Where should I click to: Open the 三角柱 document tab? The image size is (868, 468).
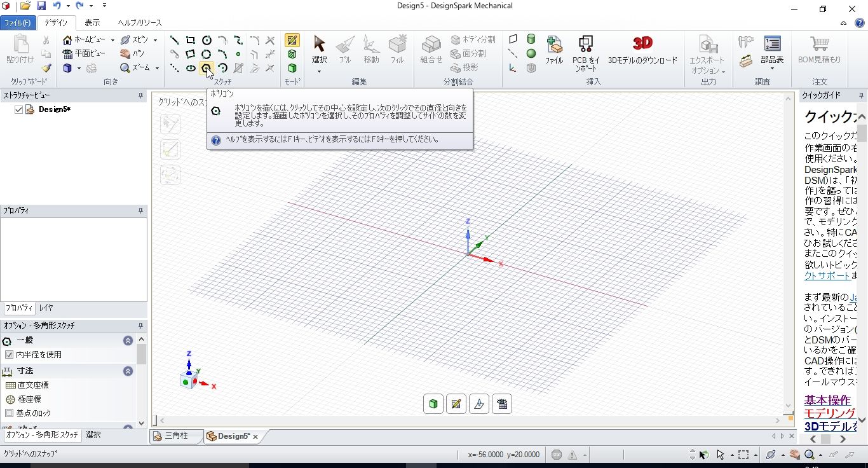point(176,436)
